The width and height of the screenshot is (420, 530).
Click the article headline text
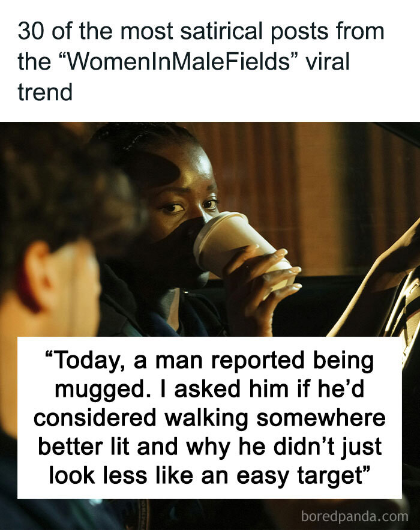[201, 61]
